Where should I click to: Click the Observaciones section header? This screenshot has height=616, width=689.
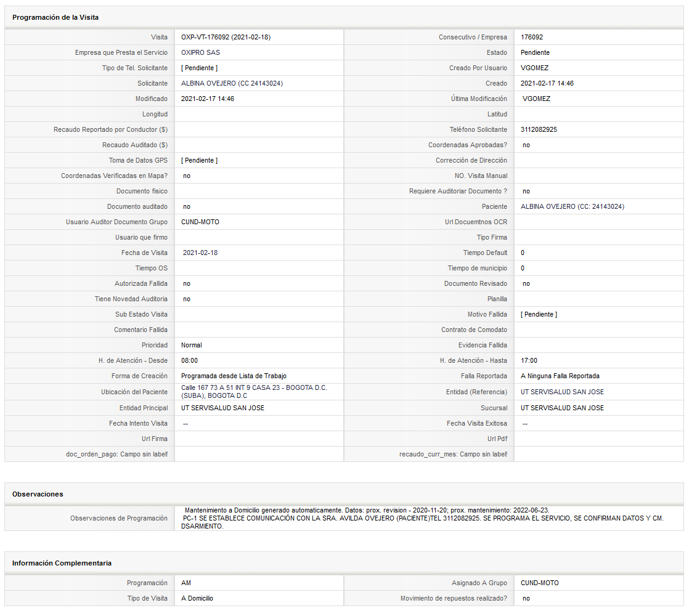tap(38, 495)
